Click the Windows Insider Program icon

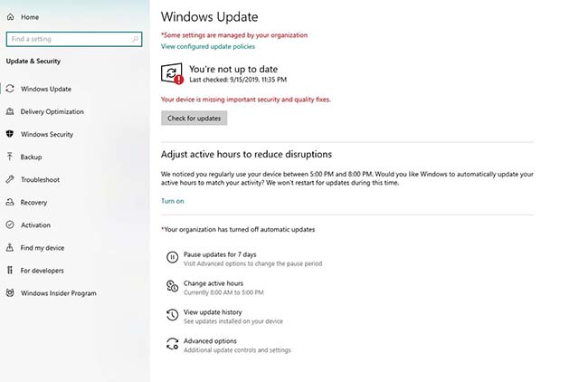(10, 292)
